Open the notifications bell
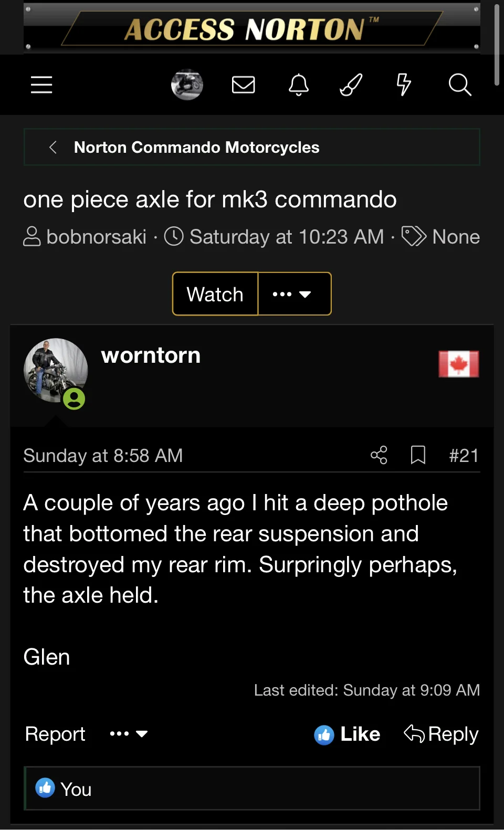The image size is (504, 830). tap(299, 85)
